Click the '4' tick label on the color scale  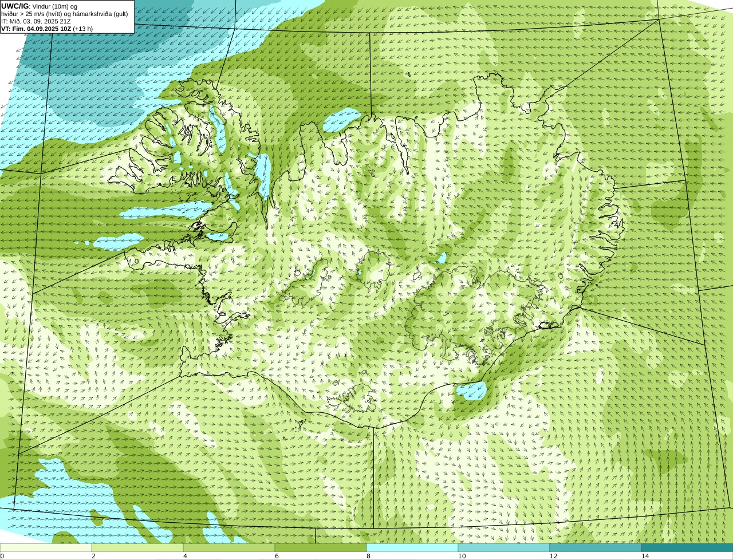coord(185,556)
